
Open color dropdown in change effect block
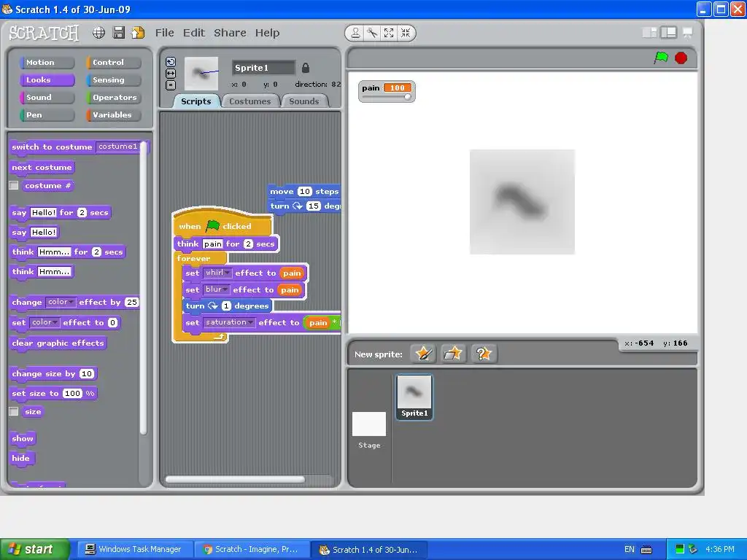[60, 302]
